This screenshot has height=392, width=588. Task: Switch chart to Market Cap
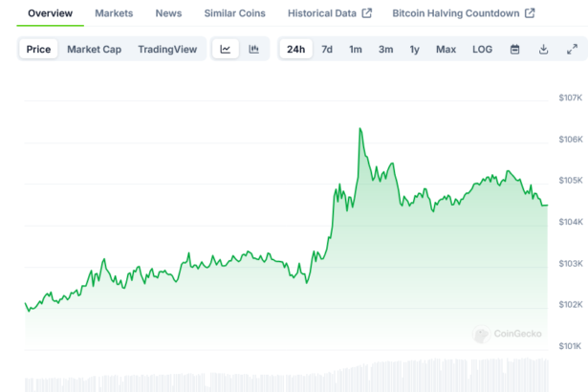94,49
